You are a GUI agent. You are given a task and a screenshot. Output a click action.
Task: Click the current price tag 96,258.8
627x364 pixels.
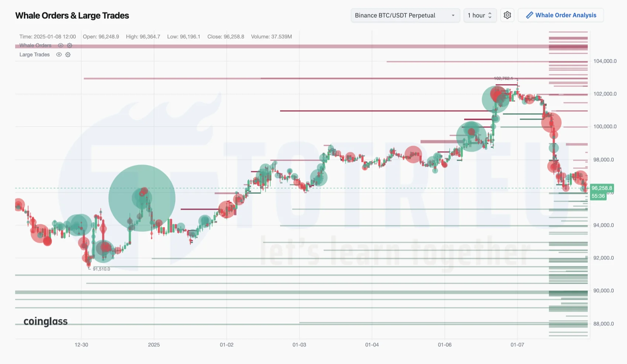pyautogui.click(x=602, y=188)
